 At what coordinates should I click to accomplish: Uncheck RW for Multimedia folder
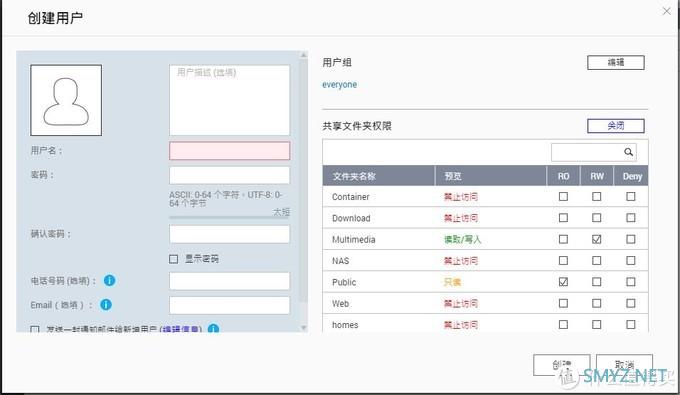click(x=597, y=239)
